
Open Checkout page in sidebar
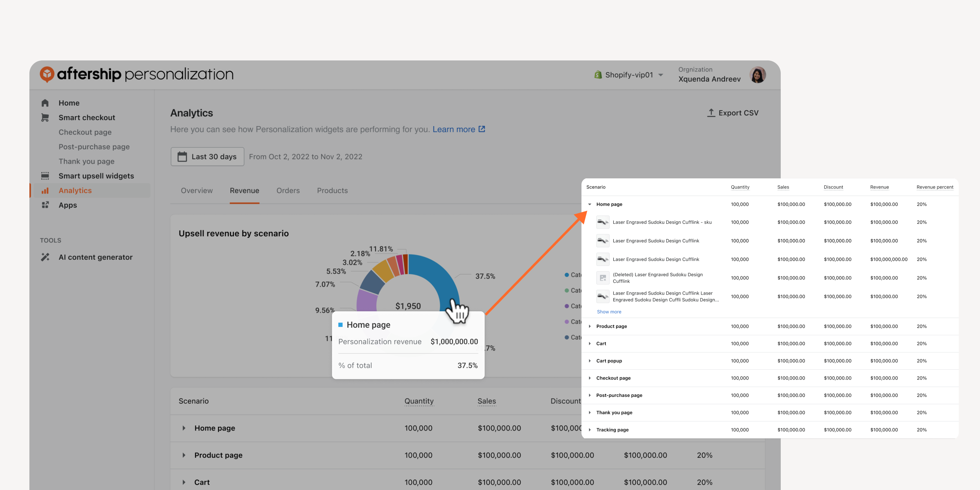(85, 132)
